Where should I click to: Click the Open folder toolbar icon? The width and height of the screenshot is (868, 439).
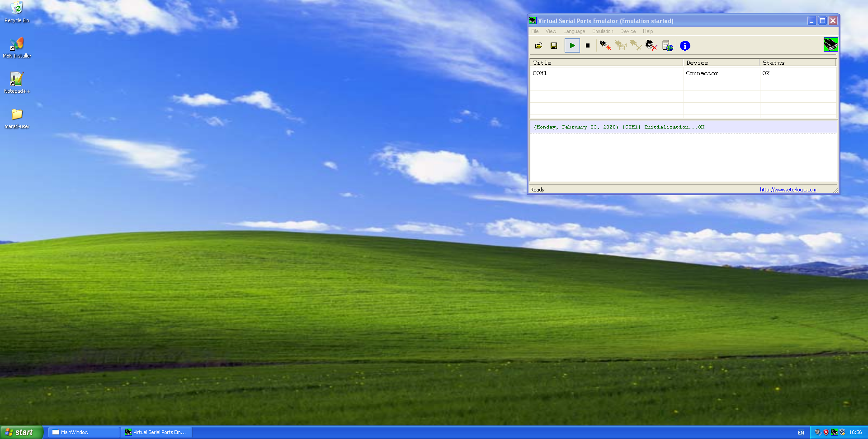pos(538,46)
